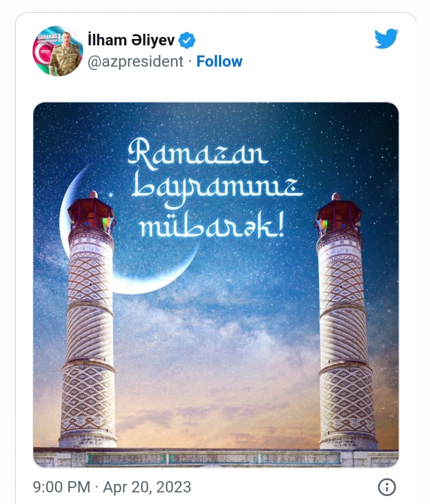Click the left minaret tower

(x=88, y=321)
